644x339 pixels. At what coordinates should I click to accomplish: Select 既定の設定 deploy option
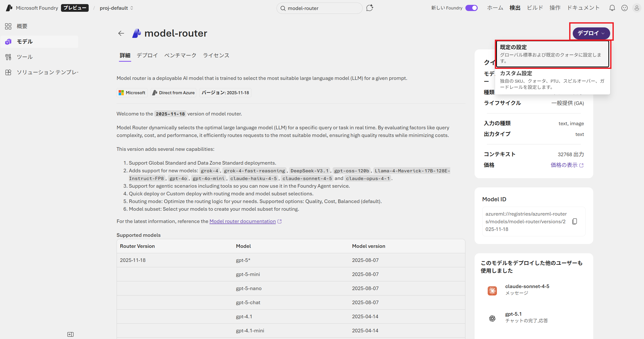click(552, 54)
